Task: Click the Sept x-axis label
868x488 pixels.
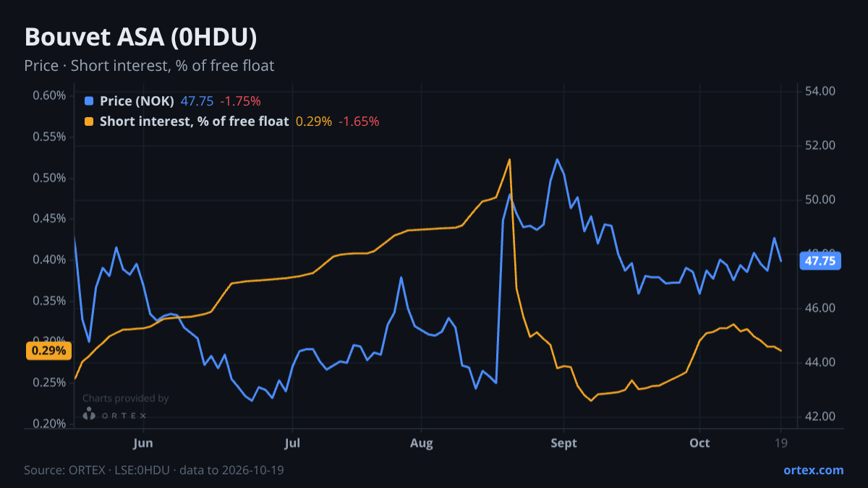Action: tap(563, 443)
